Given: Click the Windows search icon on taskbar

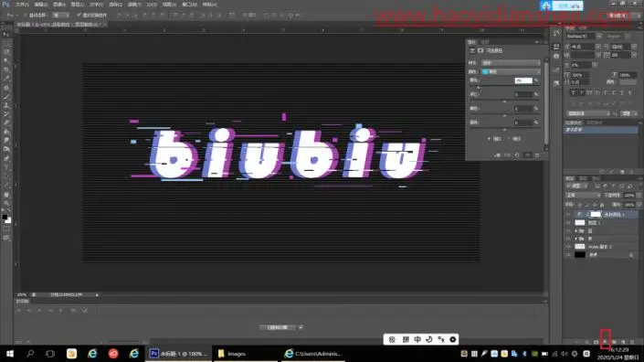Looking at the screenshot, I should point(30,354).
